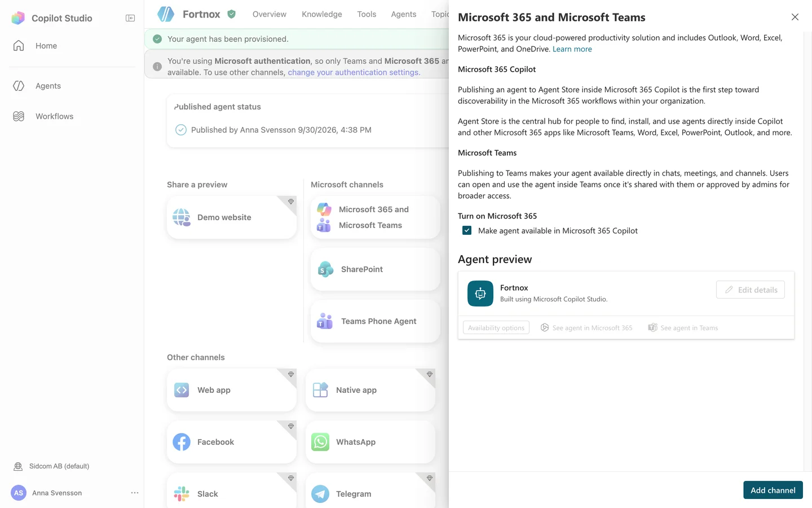The height and width of the screenshot is (508, 812).
Task: Open the Knowledge tab
Action: pyautogui.click(x=322, y=14)
